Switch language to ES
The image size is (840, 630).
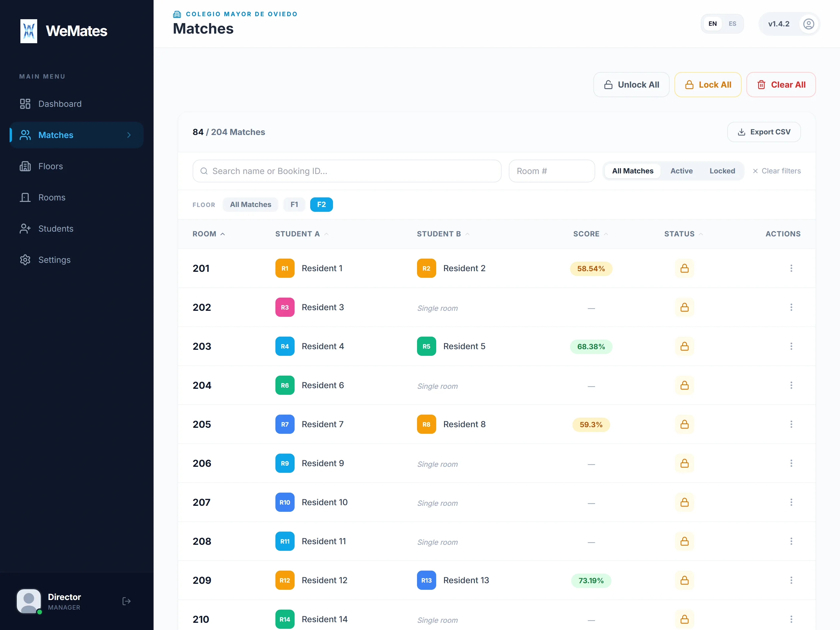(x=732, y=24)
